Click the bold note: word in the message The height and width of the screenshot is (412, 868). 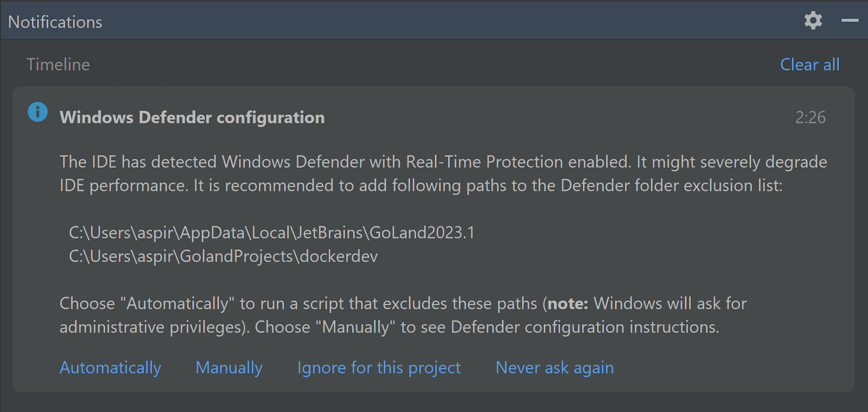[568, 303]
